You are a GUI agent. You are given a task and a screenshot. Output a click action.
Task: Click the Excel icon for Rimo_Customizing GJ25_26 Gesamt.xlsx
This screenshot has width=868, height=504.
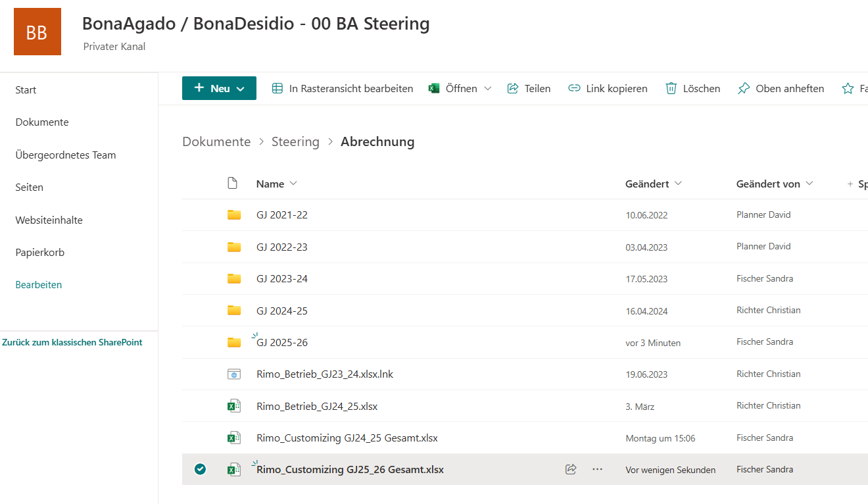(234, 469)
